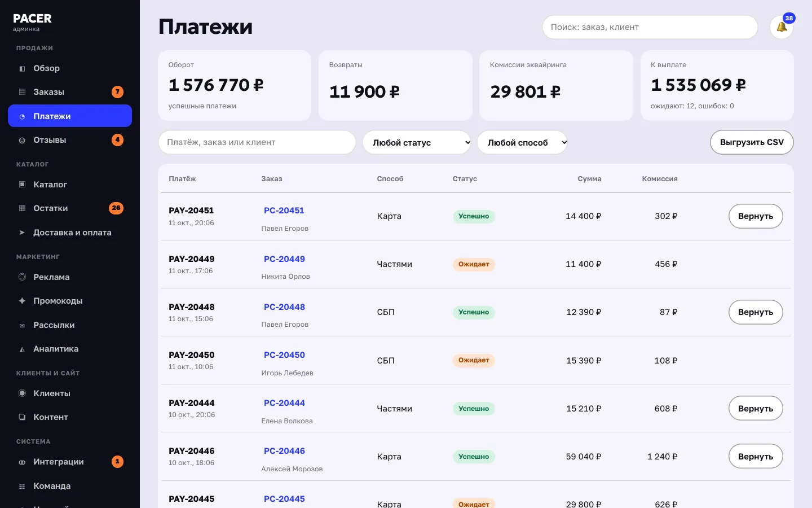The height and width of the screenshot is (508, 812).
Task: Click the Остатки grid icon
Action: (22, 208)
